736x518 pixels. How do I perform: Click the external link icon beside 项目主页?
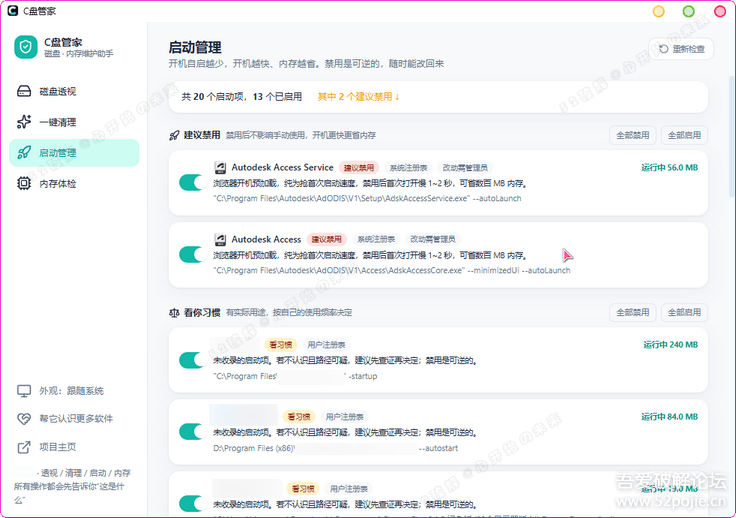click(x=24, y=447)
